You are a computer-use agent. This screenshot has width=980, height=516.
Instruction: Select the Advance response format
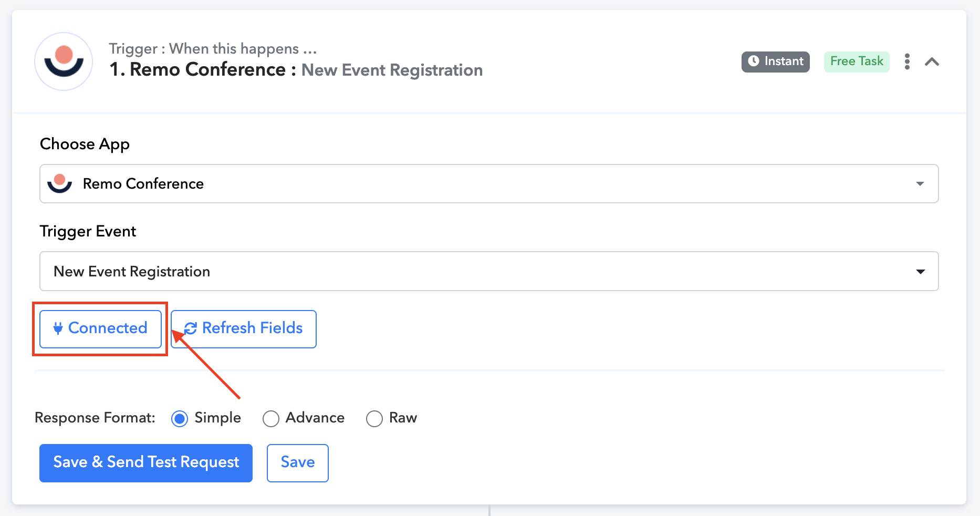[x=271, y=419]
